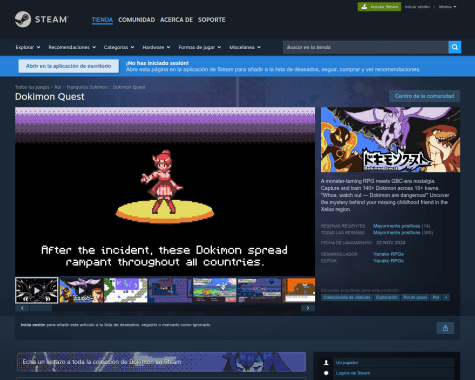Click the Exploración tag
This screenshot has width=475, height=380.
click(387, 297)
